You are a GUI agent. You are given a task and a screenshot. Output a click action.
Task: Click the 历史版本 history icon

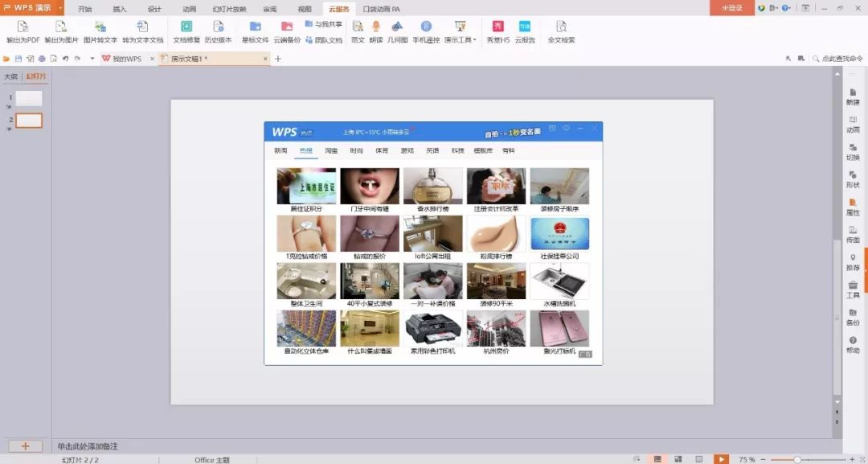(x=220, y=31)
